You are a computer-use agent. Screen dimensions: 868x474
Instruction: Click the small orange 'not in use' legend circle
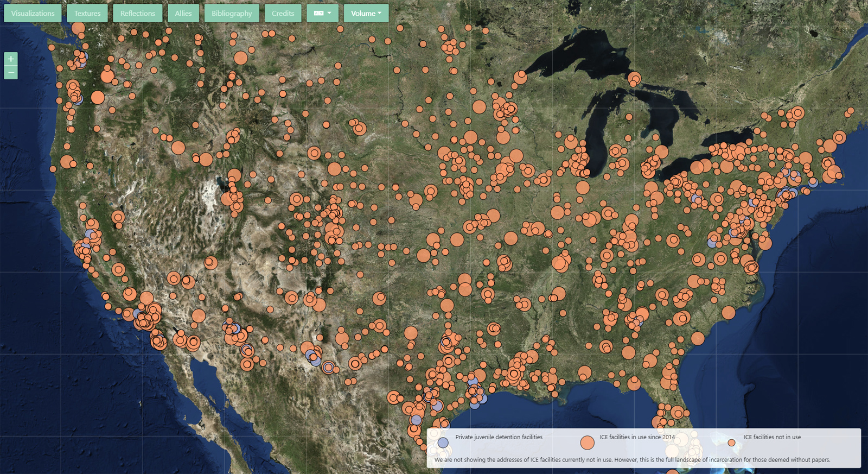click(x=731, y=443)
